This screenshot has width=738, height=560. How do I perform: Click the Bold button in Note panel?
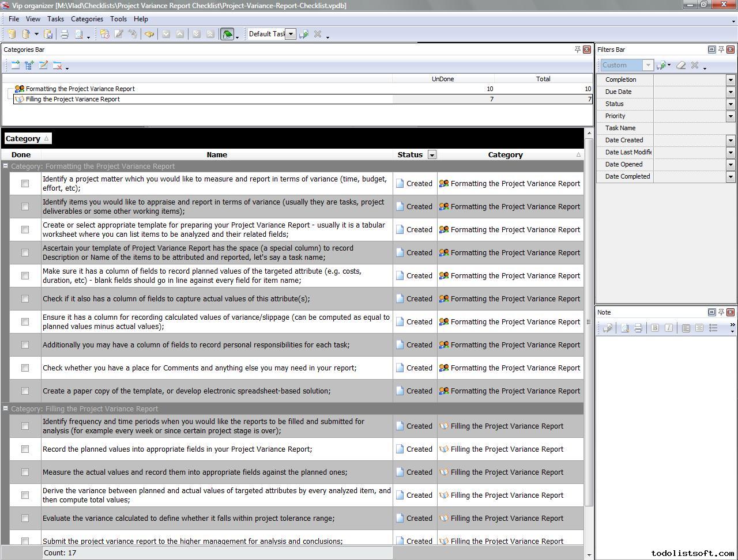tap(654, 328)
